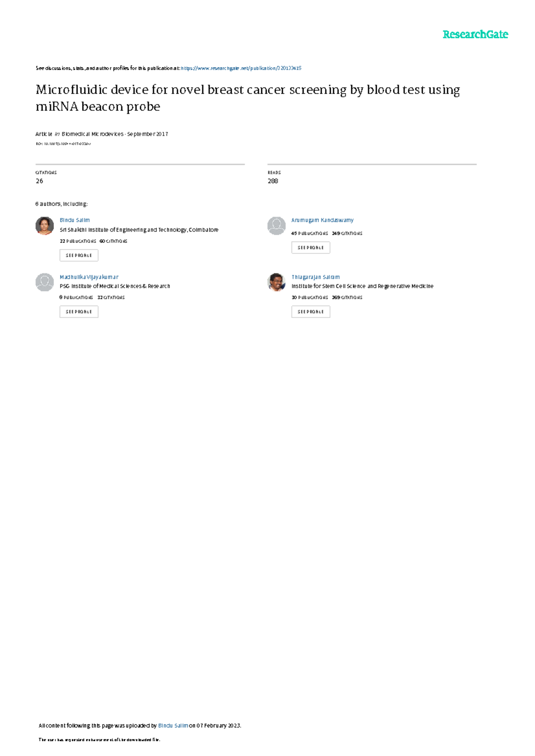This screenshot has width=535, height=756.
Task: Click See Profile button under Arumugam Kandaswamy
Action: [311, 248]
